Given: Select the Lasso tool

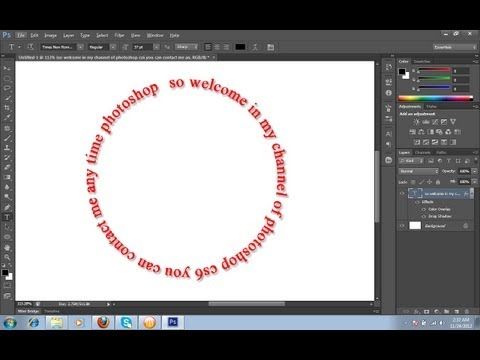Looking at the screenshot, I should coord(7,88).
